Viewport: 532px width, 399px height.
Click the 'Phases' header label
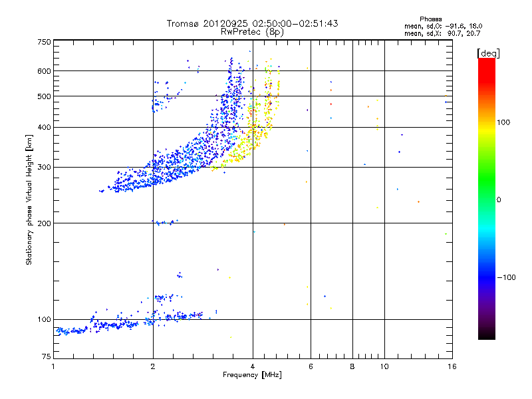click(430, 19)
